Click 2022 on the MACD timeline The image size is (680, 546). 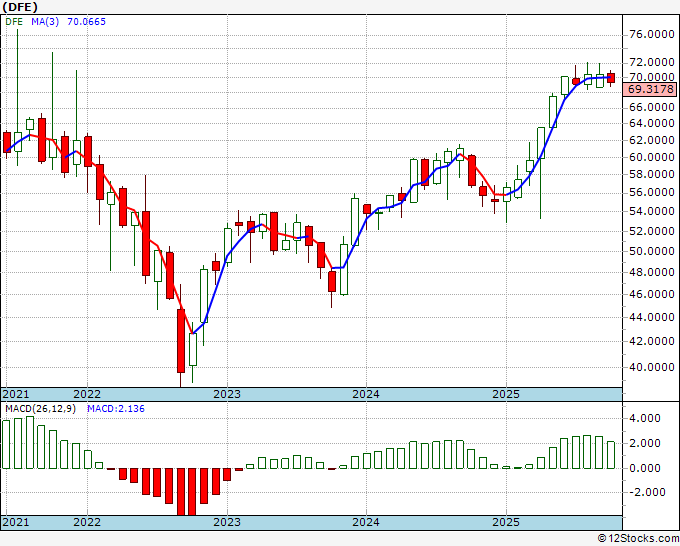[x=87, y=522]
